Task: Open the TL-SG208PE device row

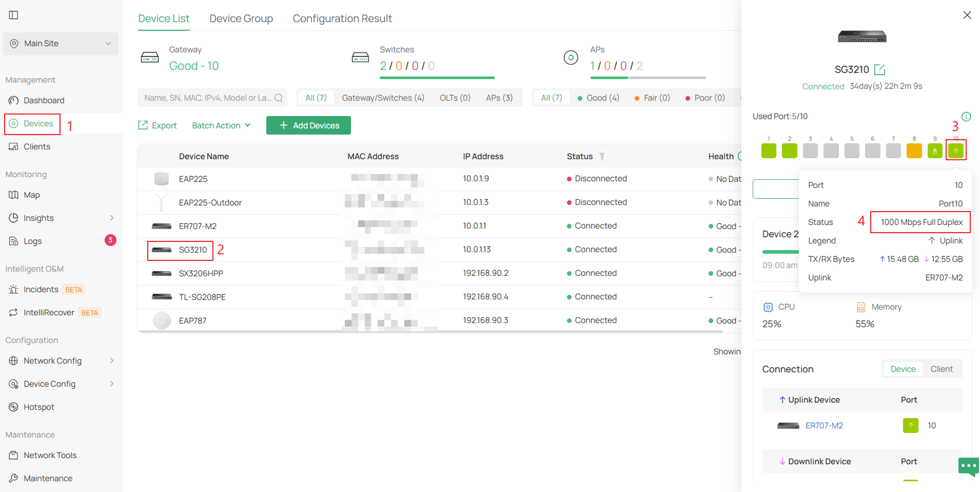Action: coord(439,297)
